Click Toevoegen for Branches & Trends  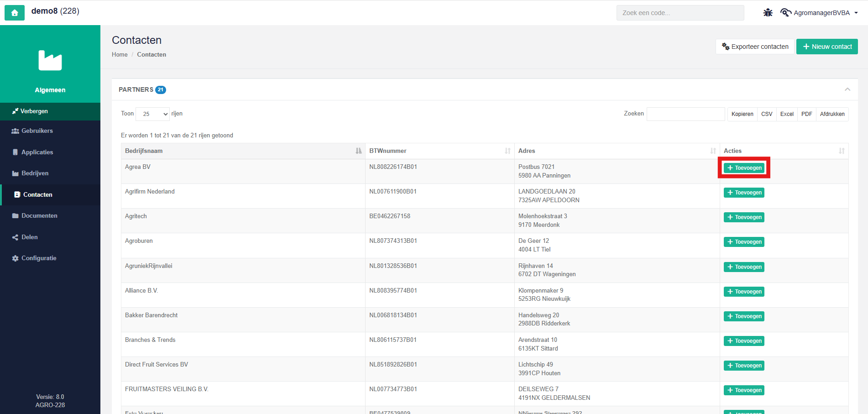point(744,341)
